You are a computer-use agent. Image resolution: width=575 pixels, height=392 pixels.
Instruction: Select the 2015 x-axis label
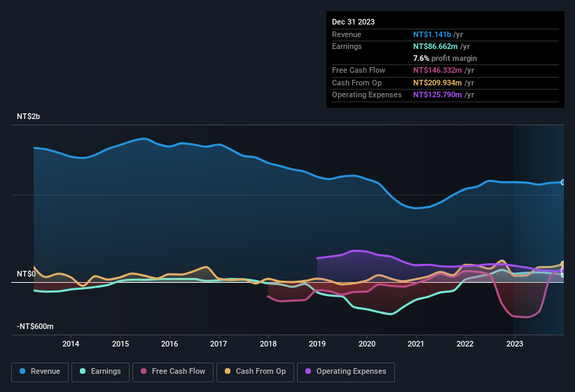point(120,344)
